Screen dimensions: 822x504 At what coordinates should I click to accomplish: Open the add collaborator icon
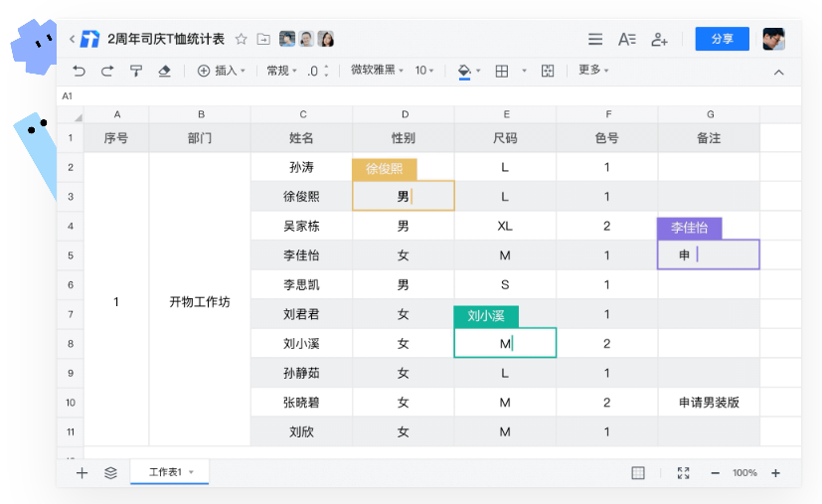659,39
